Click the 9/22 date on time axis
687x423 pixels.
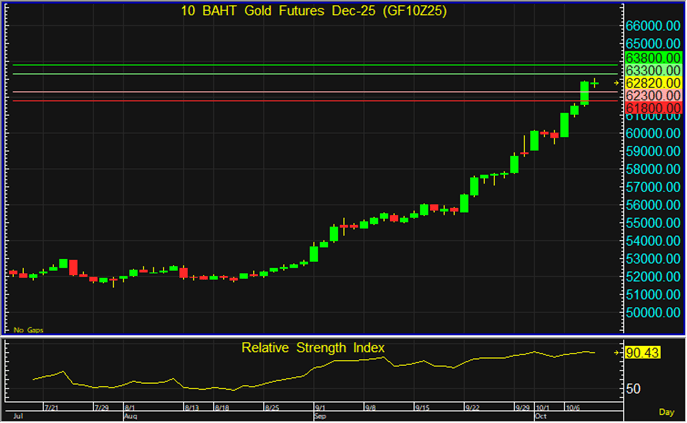click(x=472, y=408)
